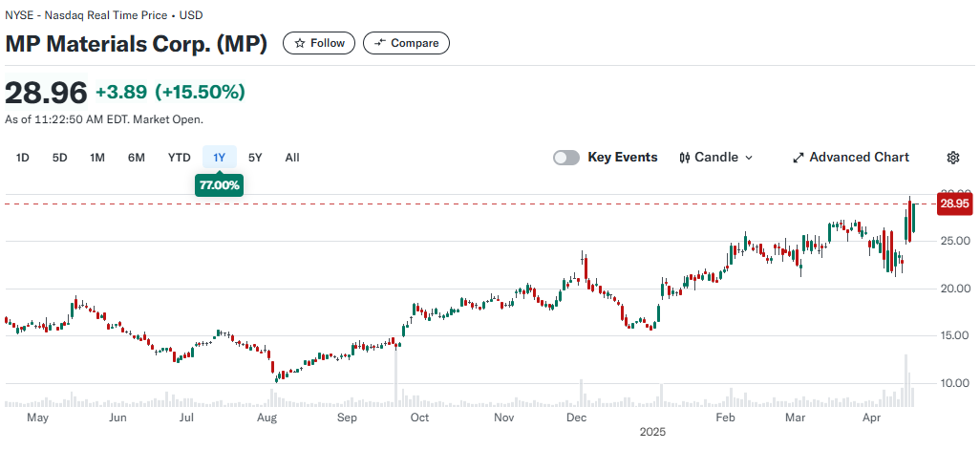Screen dimensions: 980x450
Task: Select the 6M time range
Action: 137,158
